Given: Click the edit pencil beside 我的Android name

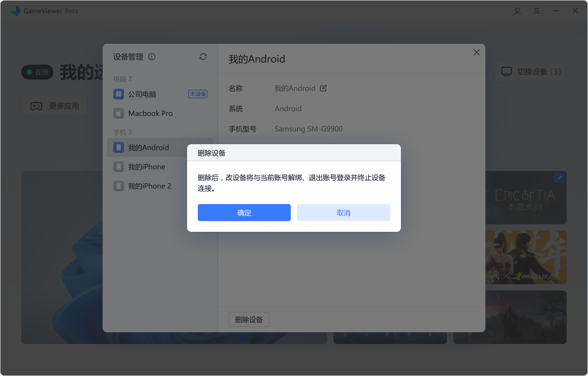Looking at the screenshot, I should click(x=322, y=88).
